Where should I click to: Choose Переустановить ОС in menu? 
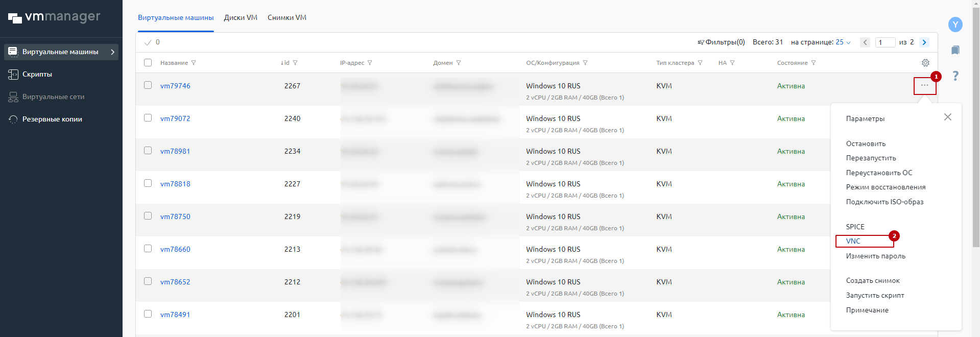[879, 173]
